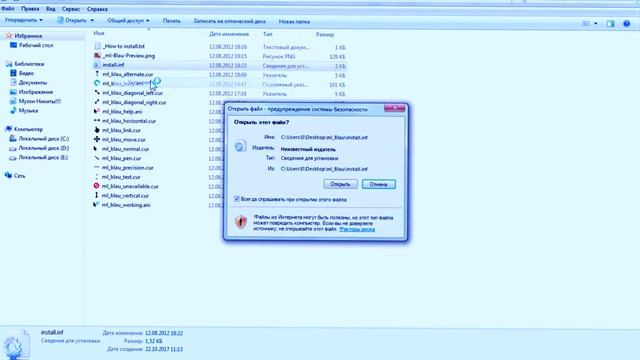Select the ml_blau_link.cur hand cursor icon
The image size is (640, 360).
(x=97, y=130)
